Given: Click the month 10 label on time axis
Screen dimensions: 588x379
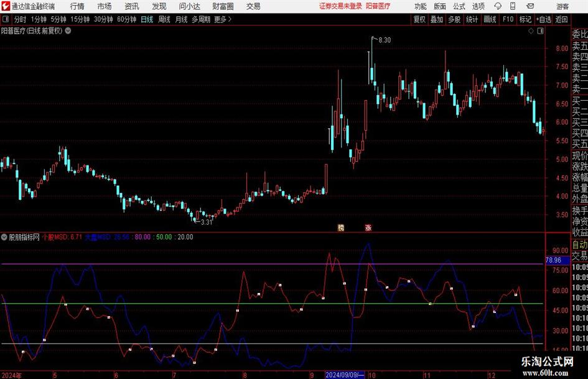Looking at the screenshot, I should [x=371, y=375].
